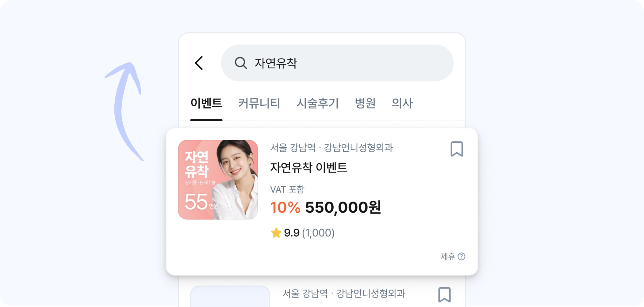Click the magnifier search icon
Viewport: 644px width, 307px height.
pos(241,63)
